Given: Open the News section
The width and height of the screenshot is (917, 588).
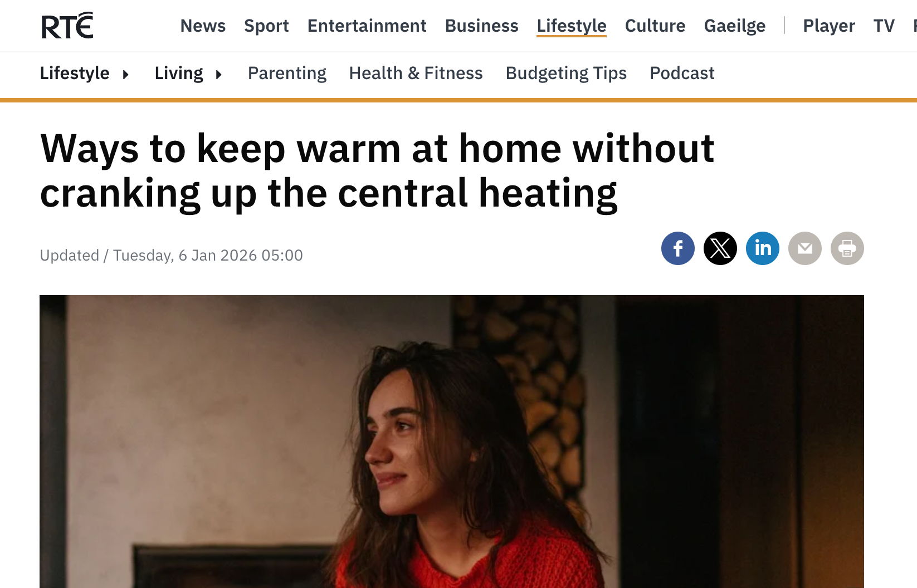Looking at the screenshot, I should coord(203,26).
